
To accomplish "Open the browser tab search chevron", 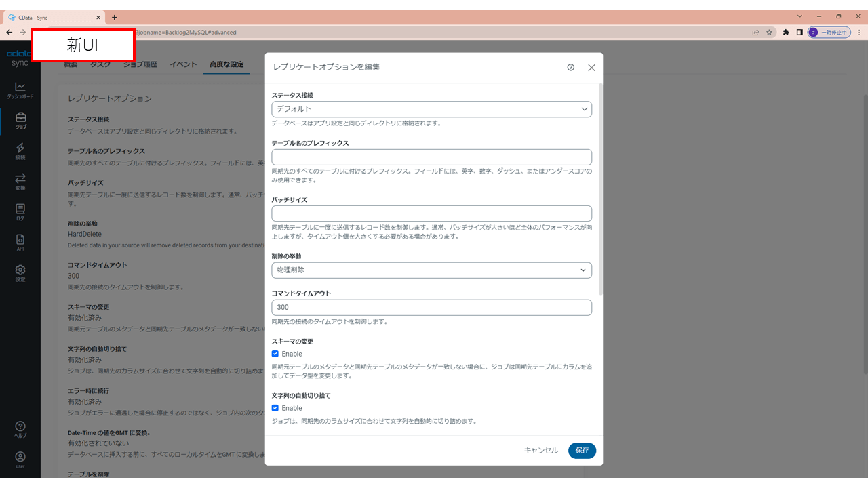I will point(798,15).
